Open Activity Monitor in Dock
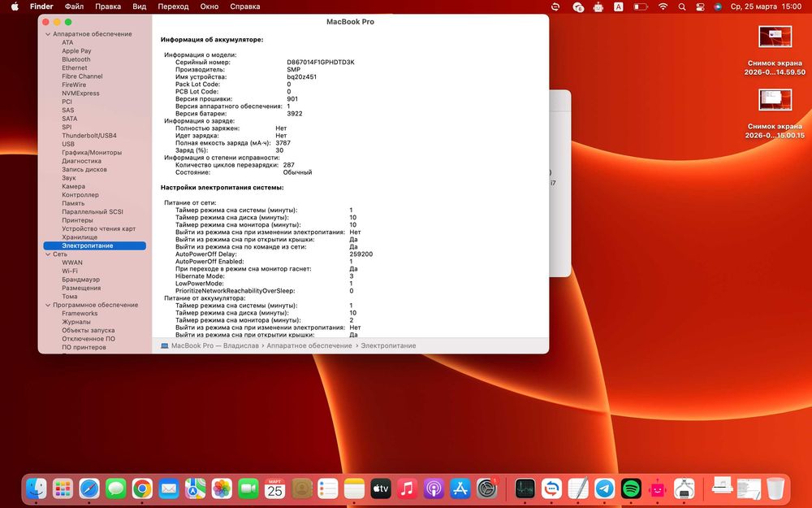 point(525,488)
